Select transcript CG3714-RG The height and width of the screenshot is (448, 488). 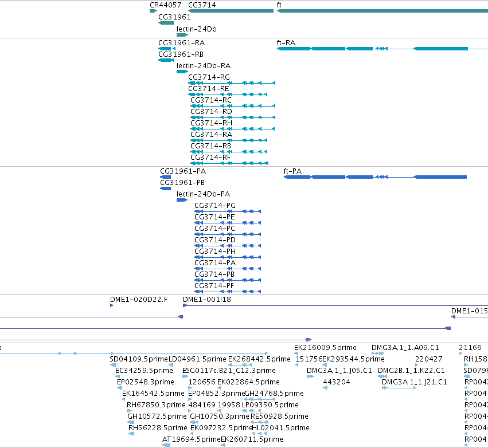(209, 77)
